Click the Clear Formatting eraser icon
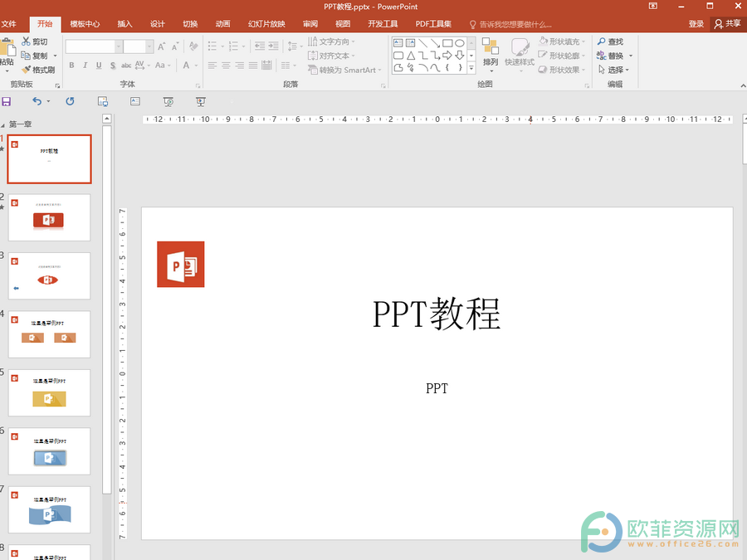 [x=193, y=46]
